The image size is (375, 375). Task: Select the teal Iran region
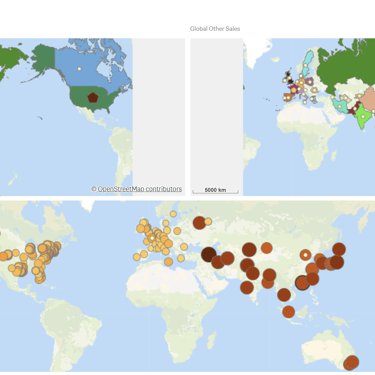click(340, 105)
